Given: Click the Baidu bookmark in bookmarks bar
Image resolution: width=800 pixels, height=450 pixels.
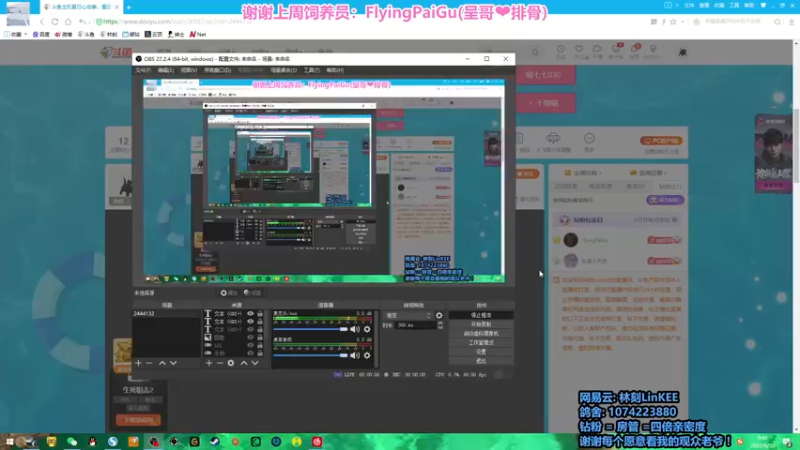Looking at the screenshot, I should [41, 34].
